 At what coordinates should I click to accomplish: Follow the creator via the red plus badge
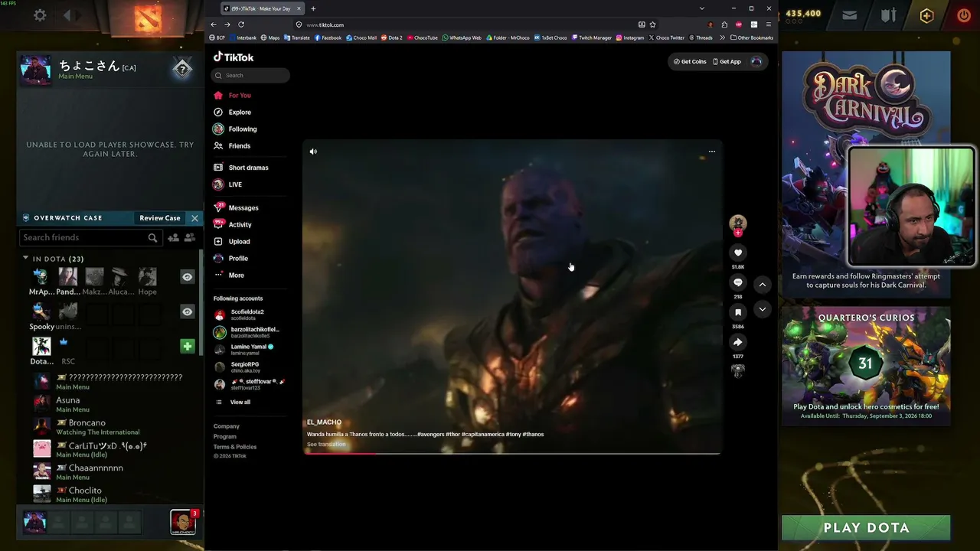[x=738, y=233]
